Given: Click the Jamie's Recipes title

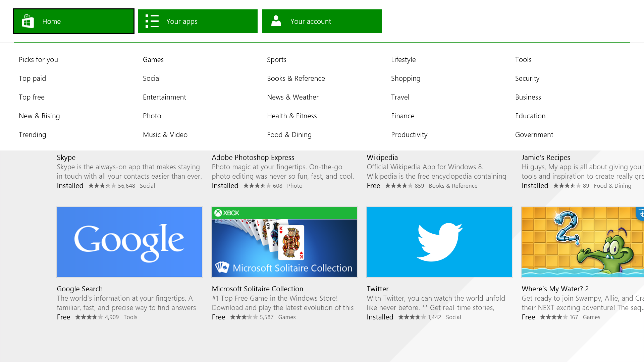Looking at the screenshot, I should click(546, 158).
